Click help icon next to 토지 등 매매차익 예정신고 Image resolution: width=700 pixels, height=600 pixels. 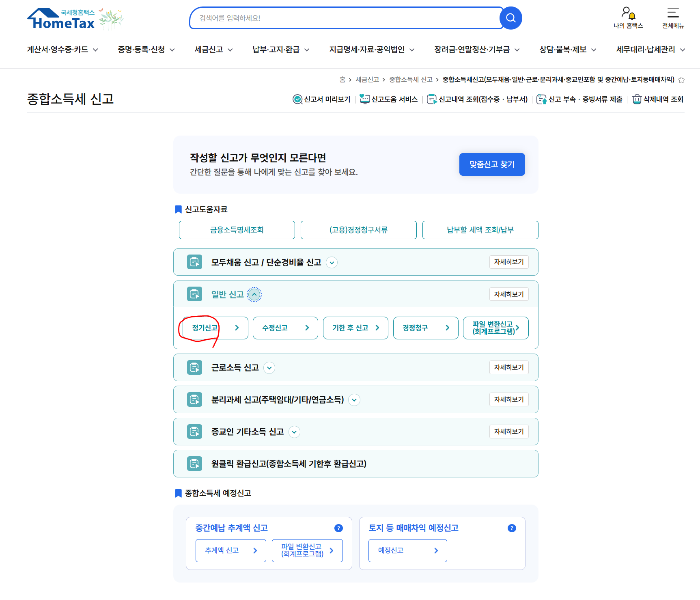tap(512, 528)
